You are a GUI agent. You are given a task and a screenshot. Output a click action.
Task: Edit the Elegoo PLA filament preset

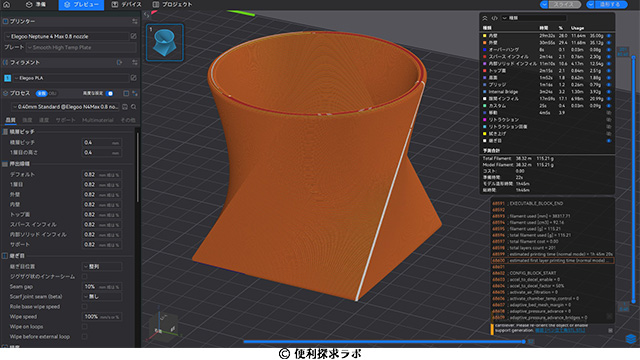coord(133,78)
